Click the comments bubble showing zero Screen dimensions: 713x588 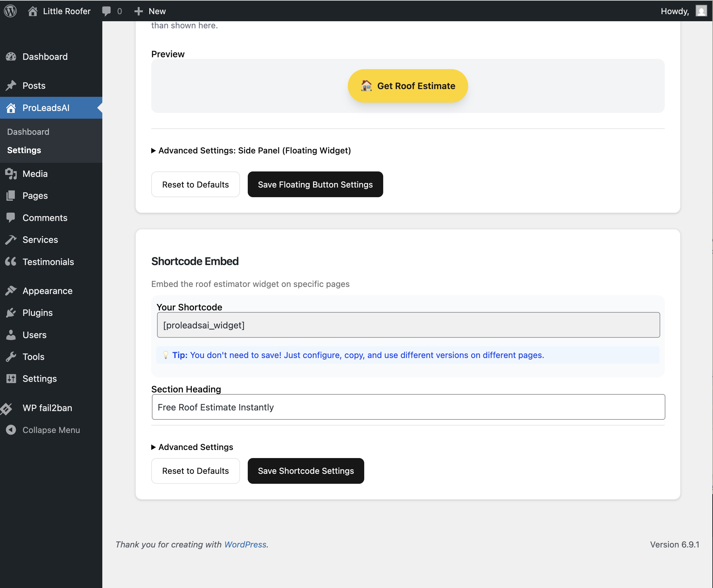point(112,11)
